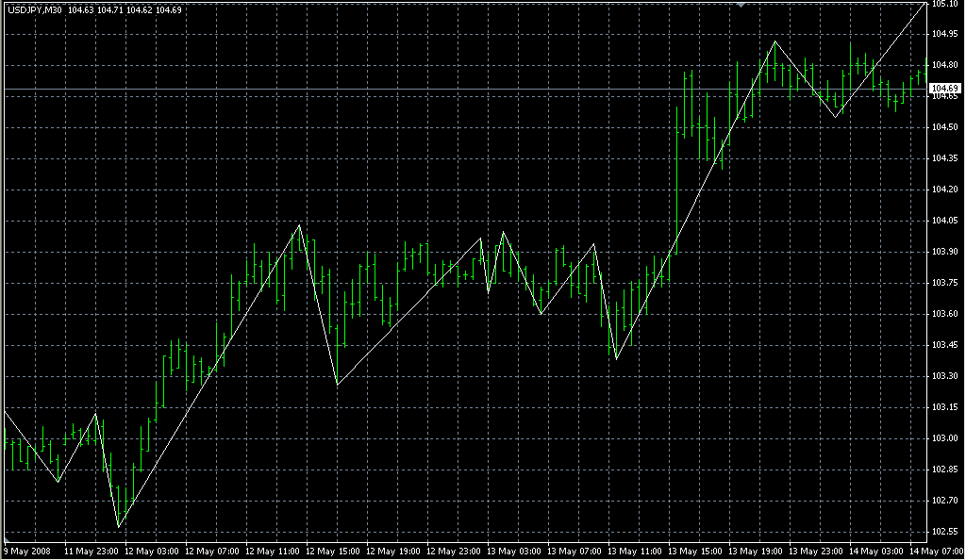The width and height of the screenshot is (966, 560).
Task: Click the 13 May 15:00 time label
Action: (696, 551)
